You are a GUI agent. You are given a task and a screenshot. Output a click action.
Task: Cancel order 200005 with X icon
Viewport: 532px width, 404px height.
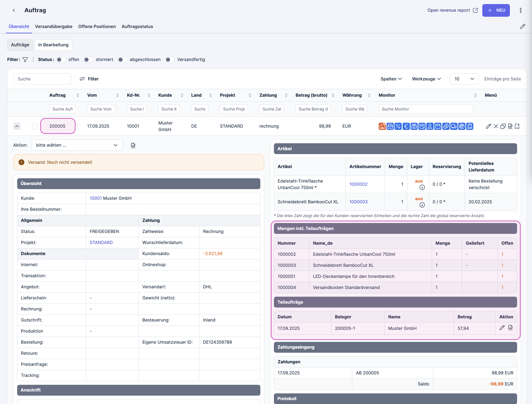tap(496, 126)
